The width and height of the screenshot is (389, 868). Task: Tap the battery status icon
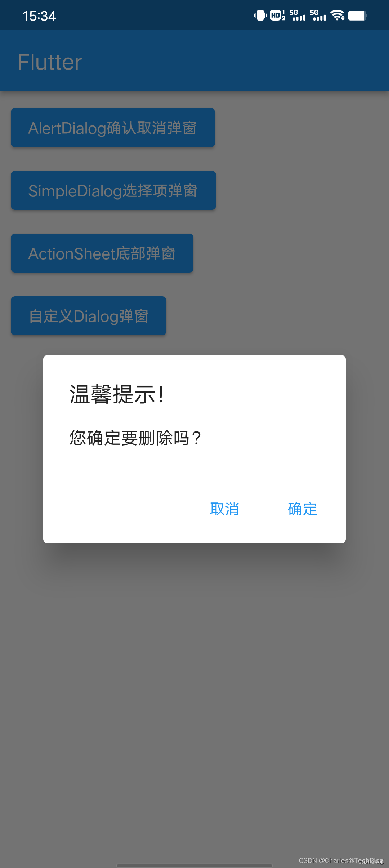point(357,15)
